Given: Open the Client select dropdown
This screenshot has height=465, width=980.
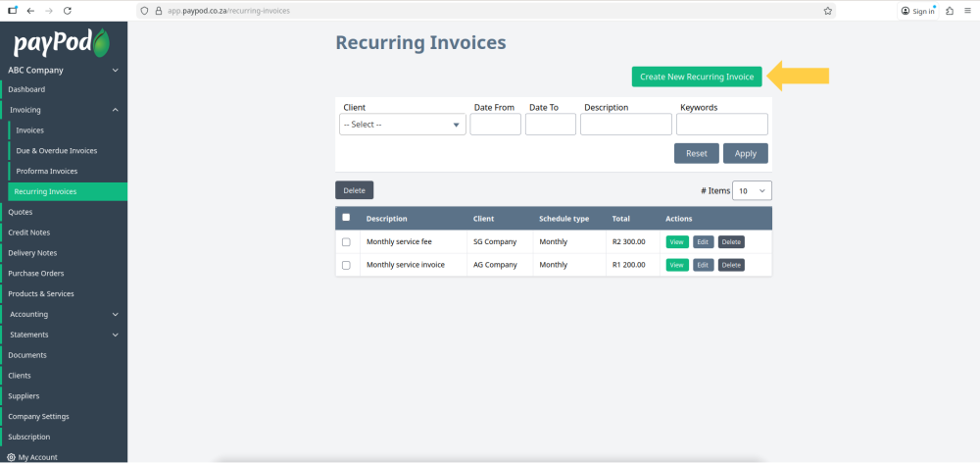Looking at the screenshot, I should point(403,125).
